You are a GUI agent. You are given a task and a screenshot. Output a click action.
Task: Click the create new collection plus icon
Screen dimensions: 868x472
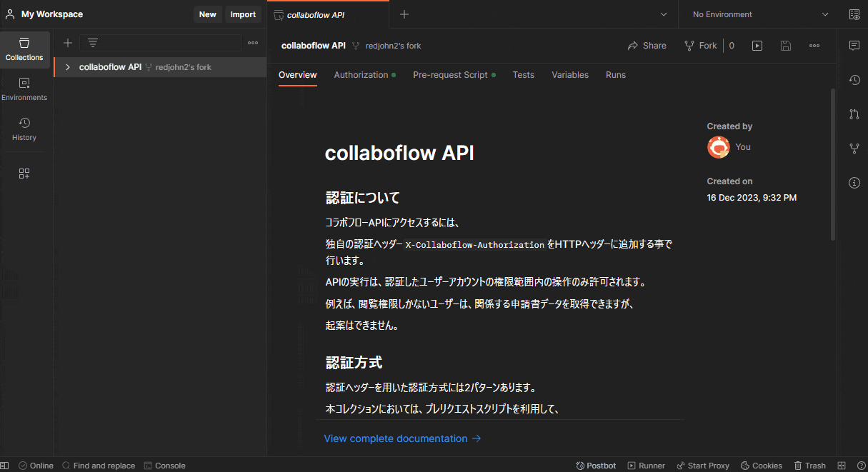pos(68,43)
